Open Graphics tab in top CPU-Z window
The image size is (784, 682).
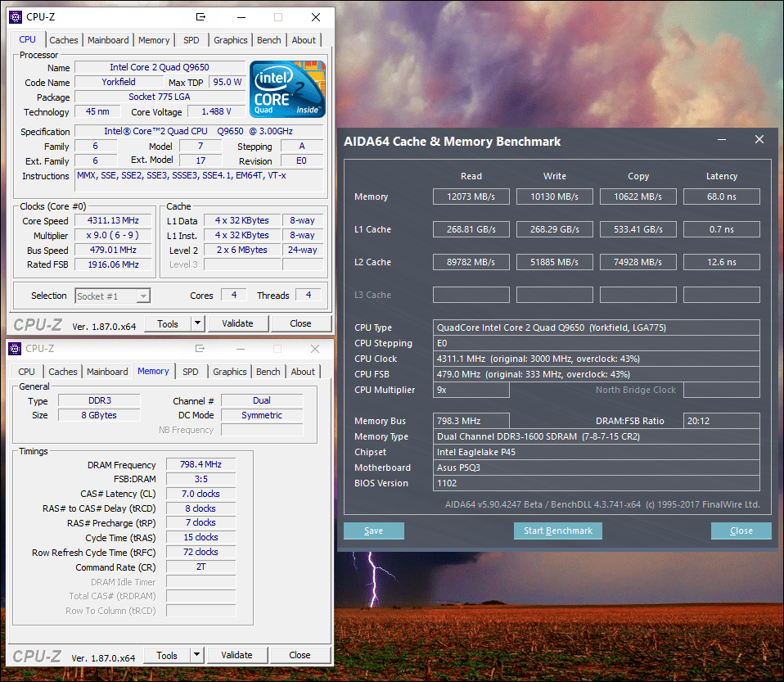[231, 40]
